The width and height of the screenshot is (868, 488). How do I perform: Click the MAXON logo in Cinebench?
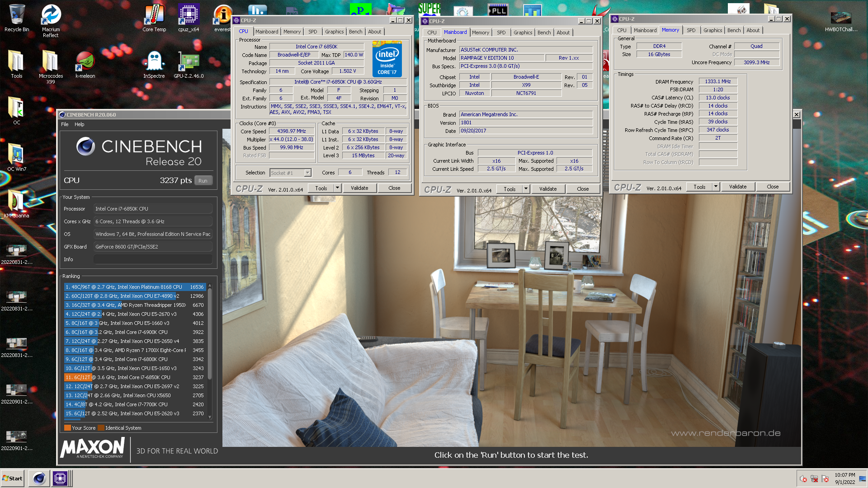(x=92, y=449)
